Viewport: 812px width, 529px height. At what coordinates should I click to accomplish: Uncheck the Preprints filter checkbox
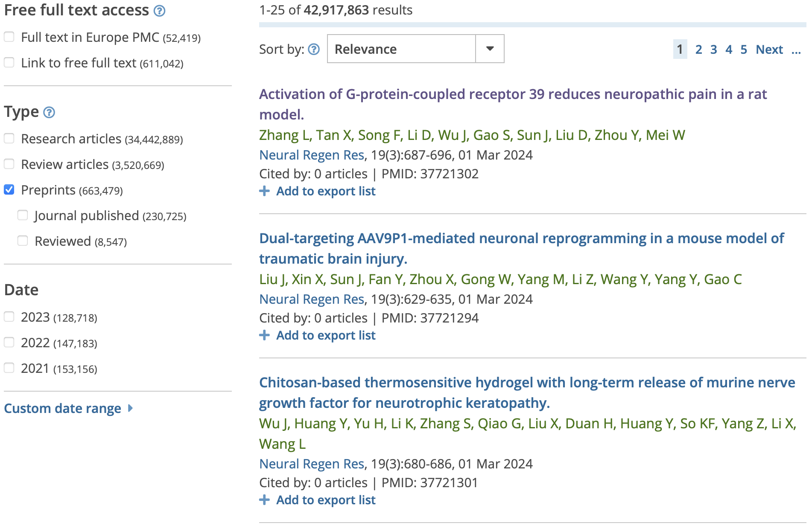point(9,190)
